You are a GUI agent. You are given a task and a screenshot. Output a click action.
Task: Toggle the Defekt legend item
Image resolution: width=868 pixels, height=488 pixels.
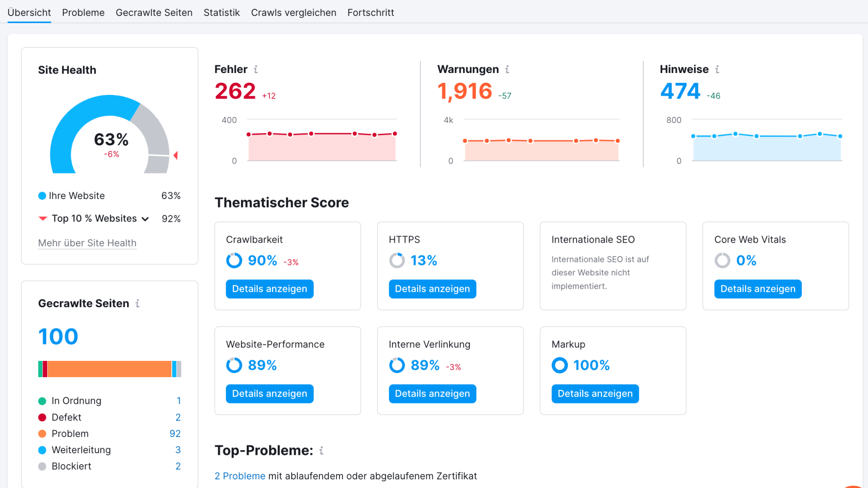coord(67,417)
